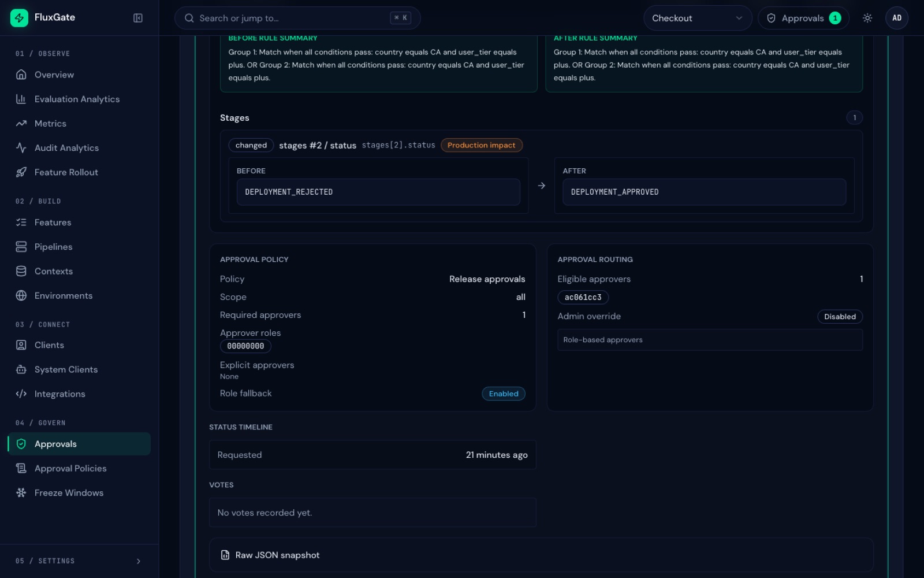
Task: Collapse the sidebar with the panel icon
Action: tap(138, 18)
